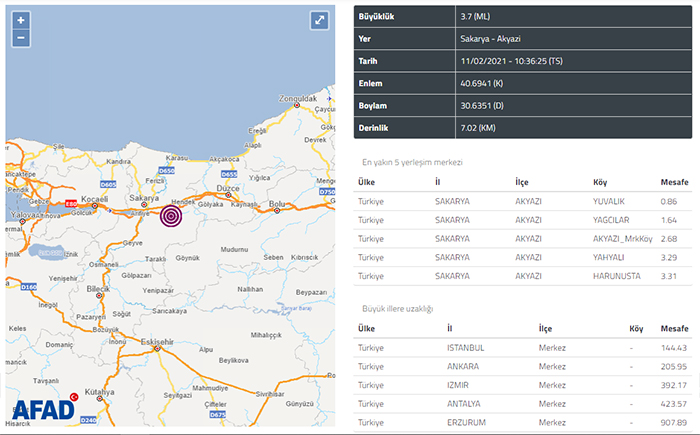Click the Mesafe column header in nearest settlements
The width and height of the screenshot is (700, 435).
point(675,183)
